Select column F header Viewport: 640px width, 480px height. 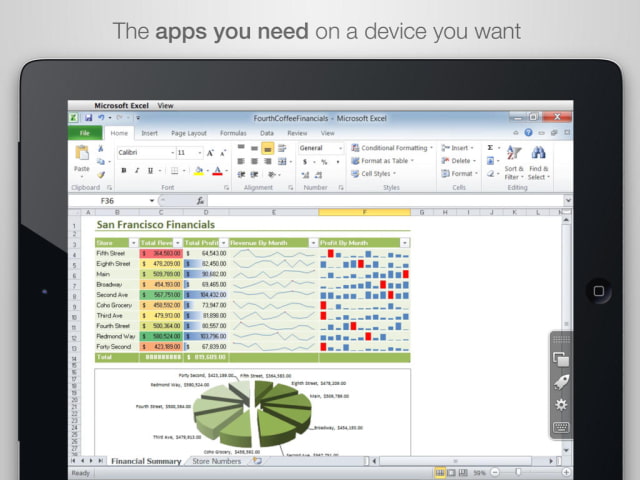[x=364, y=212]
